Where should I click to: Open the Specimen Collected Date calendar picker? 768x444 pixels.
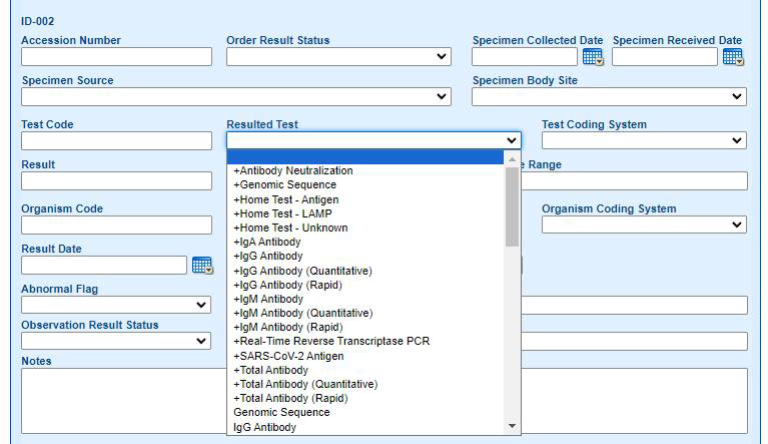point(593,57)
